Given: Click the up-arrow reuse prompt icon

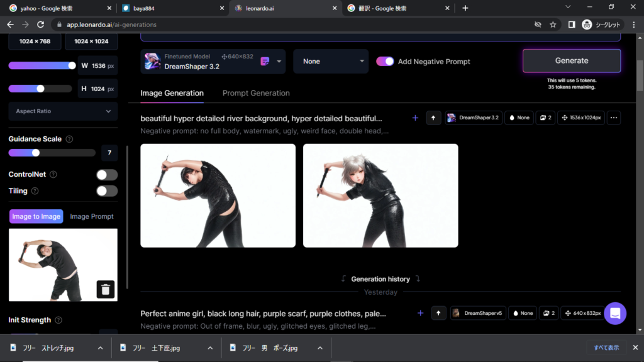Looking at the screenshot, I should click(433, 118).
